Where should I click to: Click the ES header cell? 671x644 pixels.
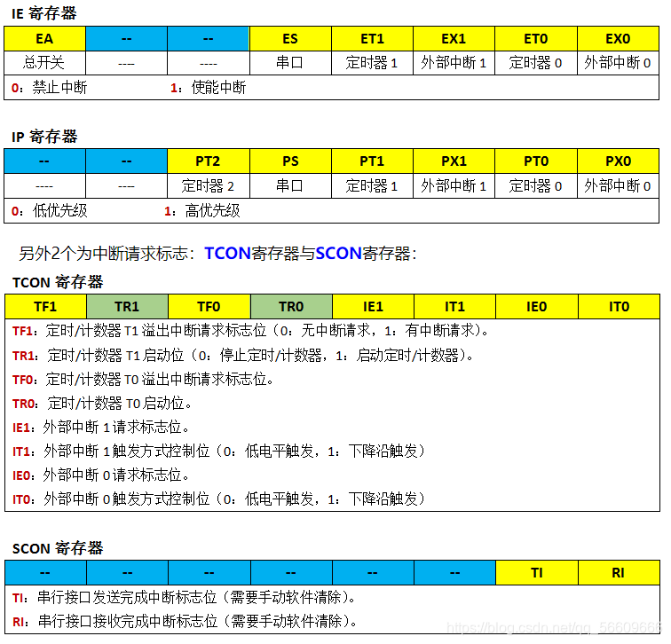[x=290, y=39]
